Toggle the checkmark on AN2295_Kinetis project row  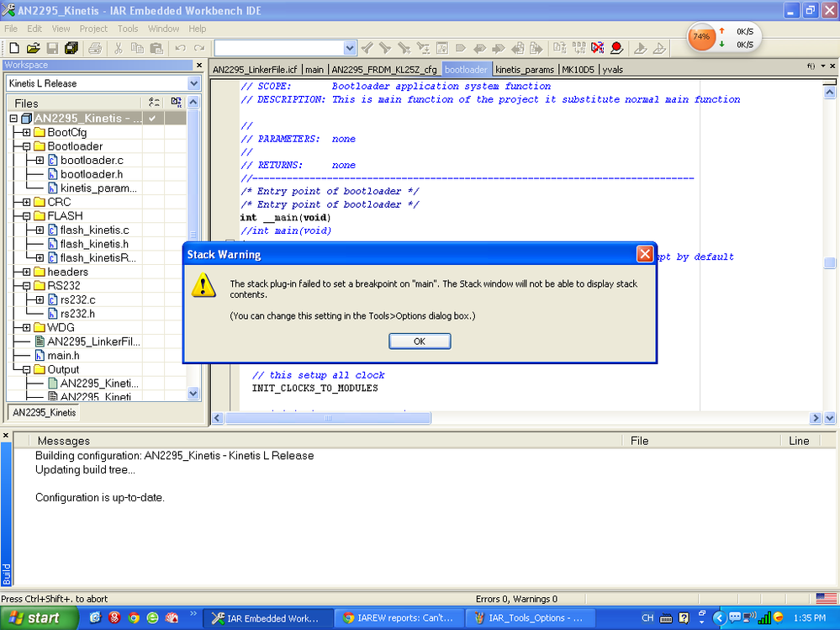[153, 118]
